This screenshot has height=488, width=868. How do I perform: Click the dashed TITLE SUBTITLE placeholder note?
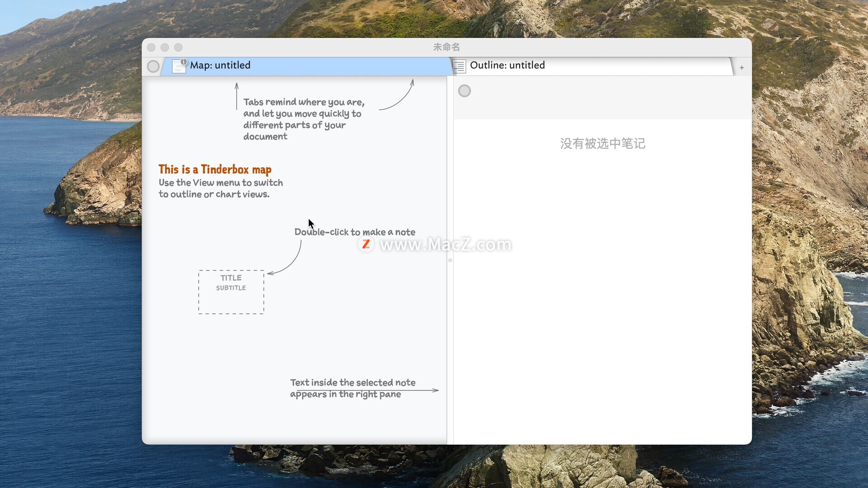pyautogui.click(x=231, y=292)
